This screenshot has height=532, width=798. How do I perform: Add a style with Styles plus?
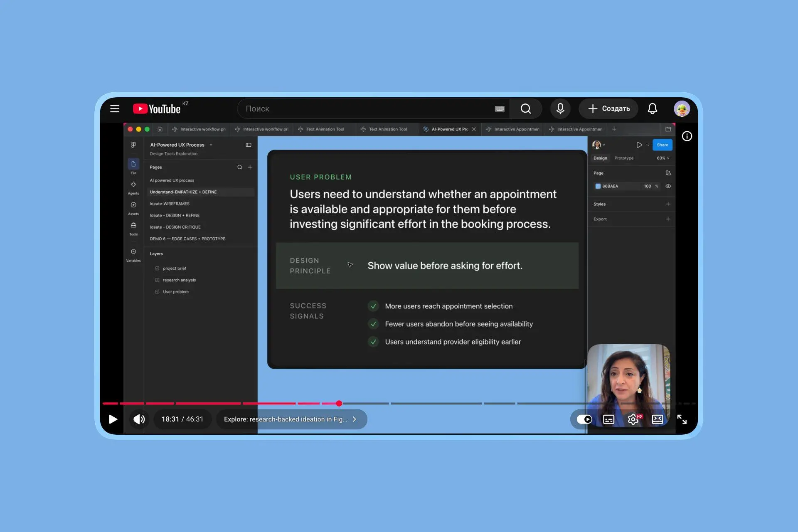[x=668, y=204]
